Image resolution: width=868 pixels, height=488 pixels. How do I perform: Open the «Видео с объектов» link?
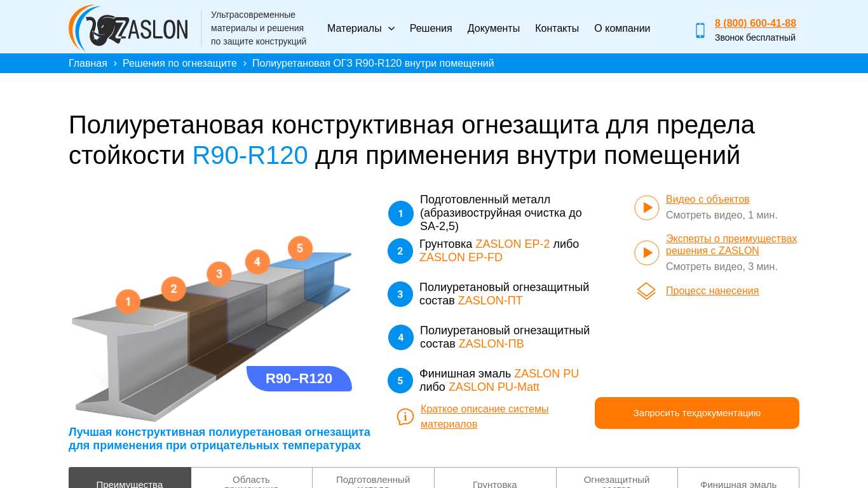point(707,199)
